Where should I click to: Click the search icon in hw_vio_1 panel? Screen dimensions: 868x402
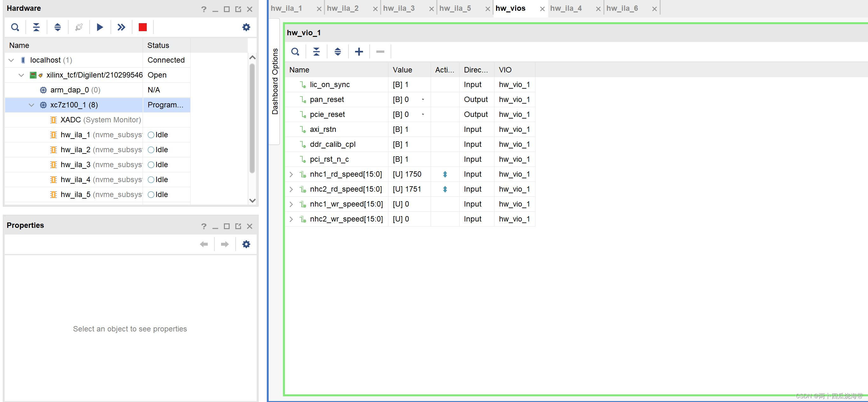click(x=296, y=51)
